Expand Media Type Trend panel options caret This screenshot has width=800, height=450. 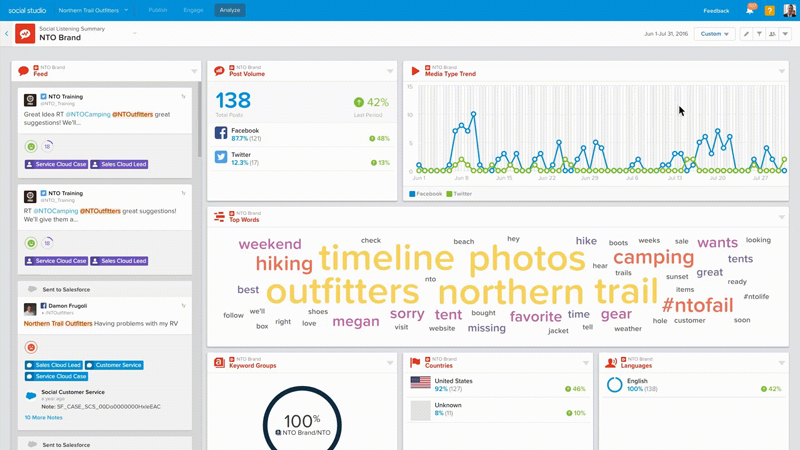coord(782,71)
